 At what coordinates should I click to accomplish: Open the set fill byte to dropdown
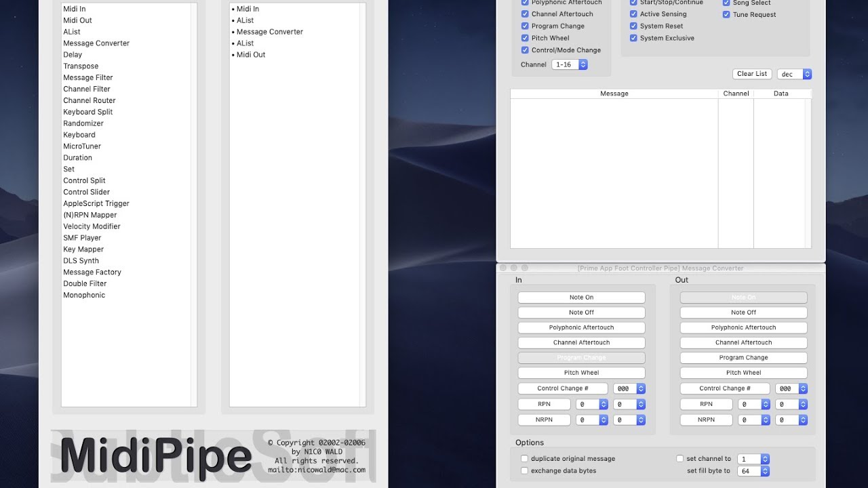tap(754, 471)
